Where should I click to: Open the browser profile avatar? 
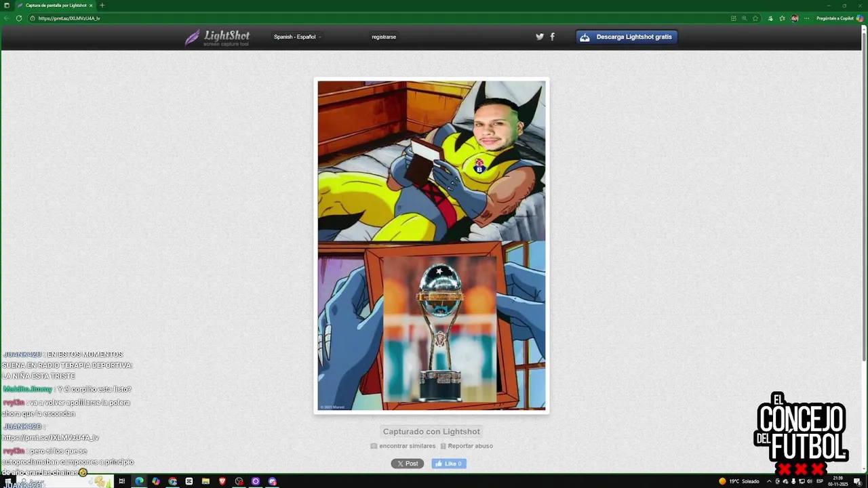tap(795, 18)
